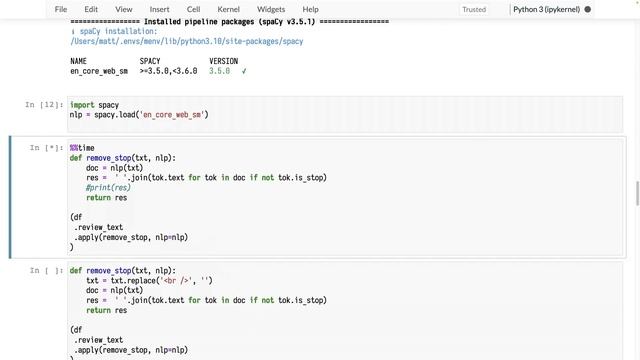The width and height of the screenshot is (640, 360).
Task: Click the green 3.5.0 version value
Action: pyautogui.click(x=220, y=71)
